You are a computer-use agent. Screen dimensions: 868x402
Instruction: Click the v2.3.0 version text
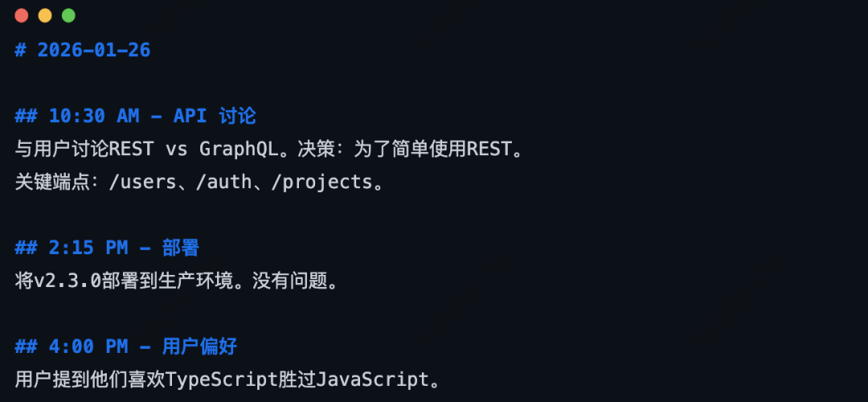68,281
